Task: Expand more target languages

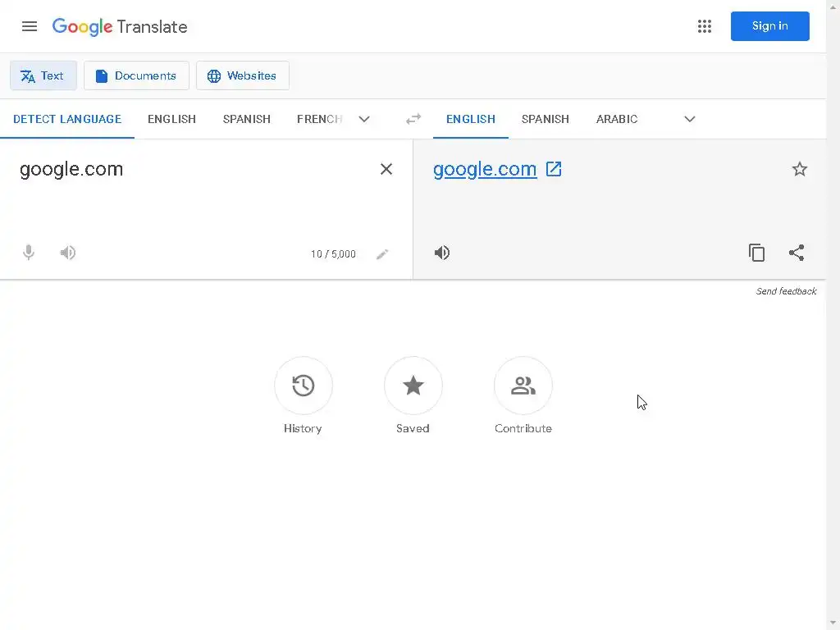Action: pyautogui.click(x=689, y=119)
